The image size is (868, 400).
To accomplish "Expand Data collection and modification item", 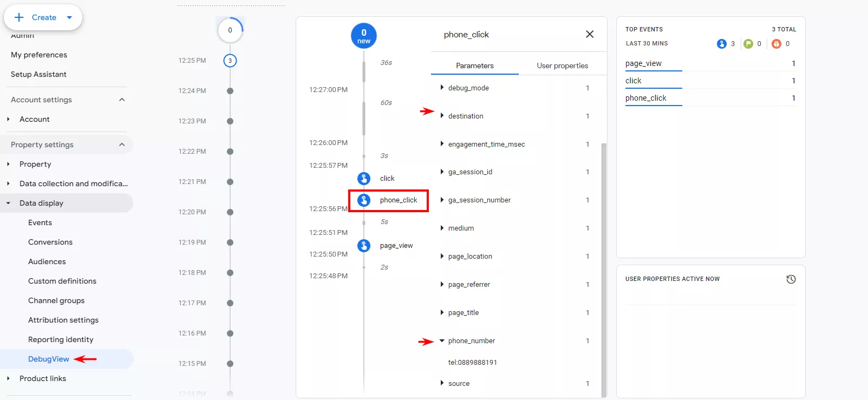I will point(8,183).
